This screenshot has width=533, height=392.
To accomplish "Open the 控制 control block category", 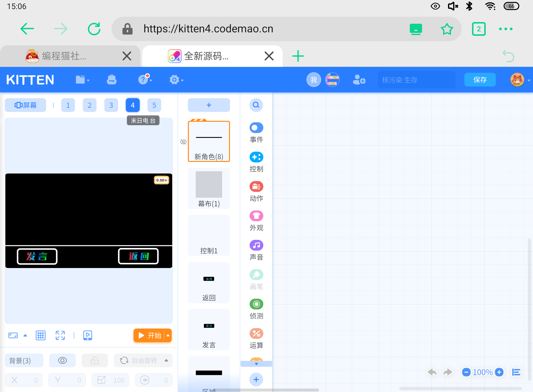I will (x=256, y=162).
